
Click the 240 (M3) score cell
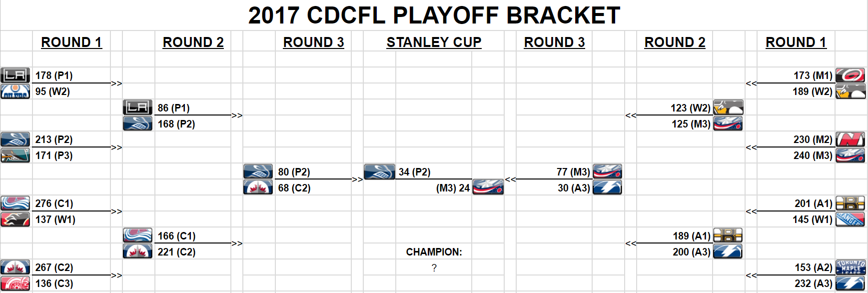point(813,155)
